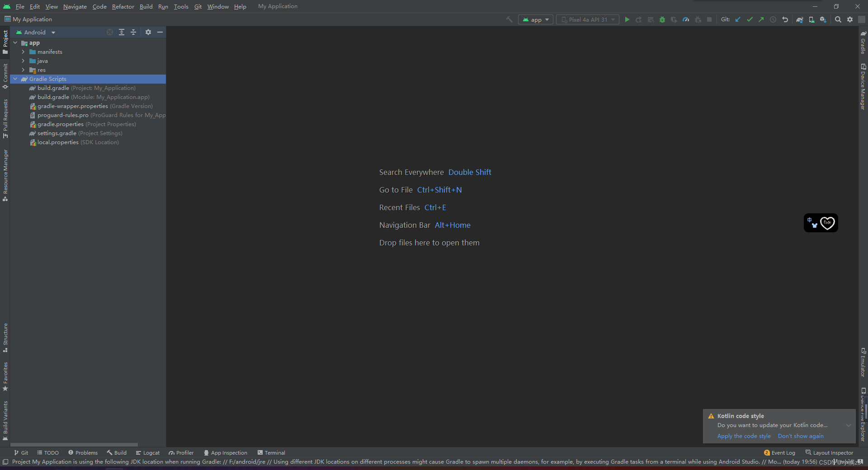Commit changes with the green checkmark icon
Screen dimensions: 868x470
coord(750,19)
